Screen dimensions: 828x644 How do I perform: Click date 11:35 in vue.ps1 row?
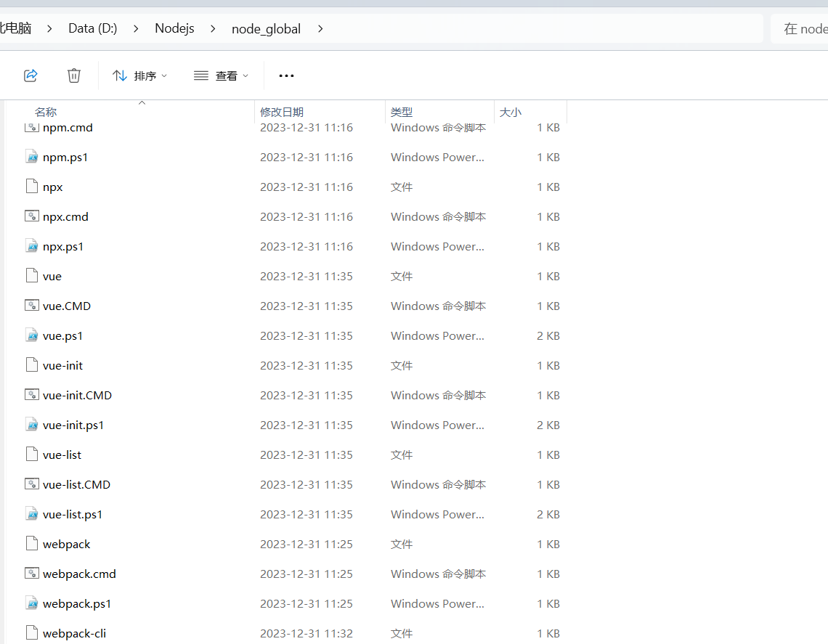coord(307,335)
